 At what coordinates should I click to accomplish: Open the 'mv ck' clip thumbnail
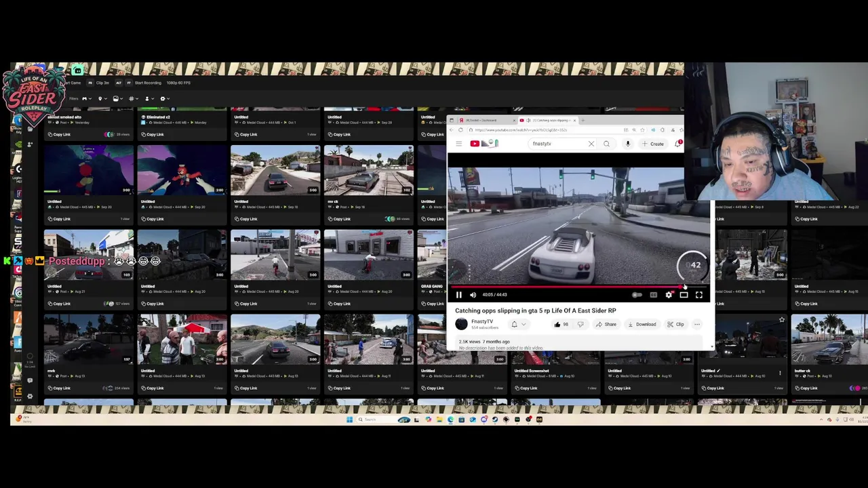tap(368, 170)
